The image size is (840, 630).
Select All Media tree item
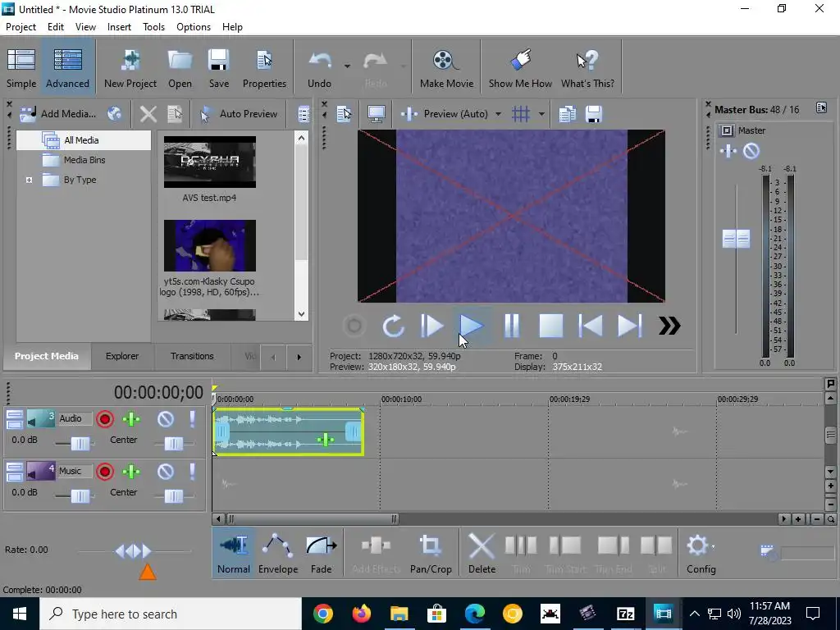click(x=81, y=140)
